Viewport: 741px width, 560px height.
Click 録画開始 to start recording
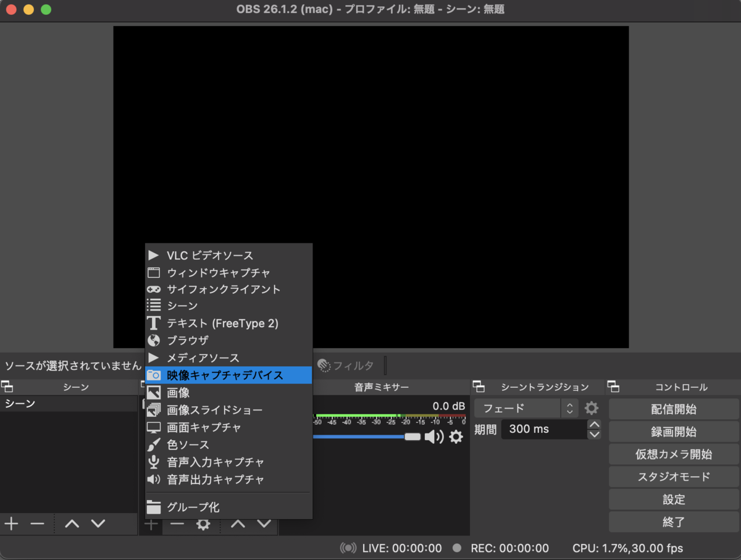pos(674,432)
